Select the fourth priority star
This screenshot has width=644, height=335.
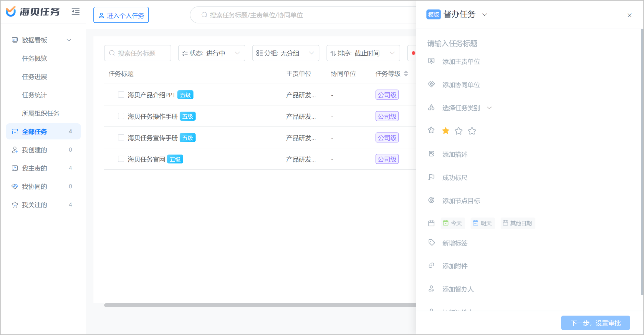[x=472, y=131]
